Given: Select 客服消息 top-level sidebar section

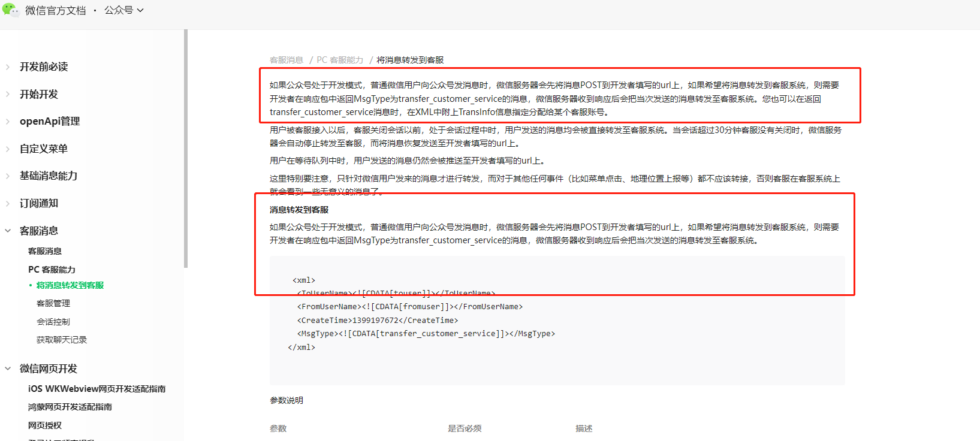Looking at the screenshot, I should pos(39,231).
